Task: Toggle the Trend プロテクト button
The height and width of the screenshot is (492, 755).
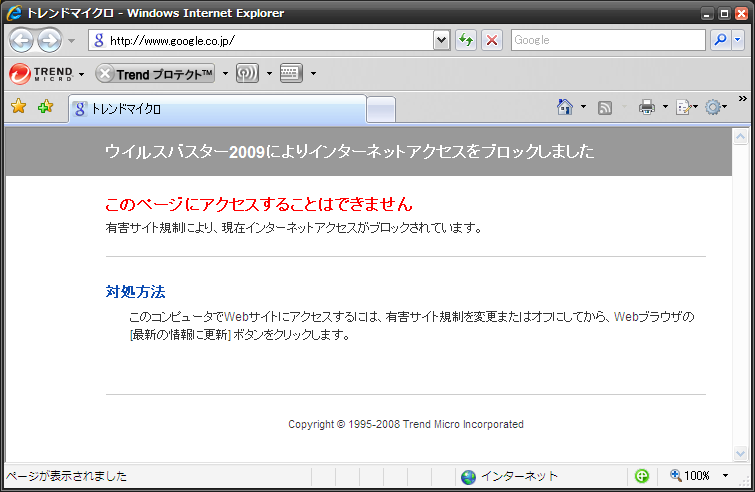Action: pyautogui.click(x=155, y=74)
